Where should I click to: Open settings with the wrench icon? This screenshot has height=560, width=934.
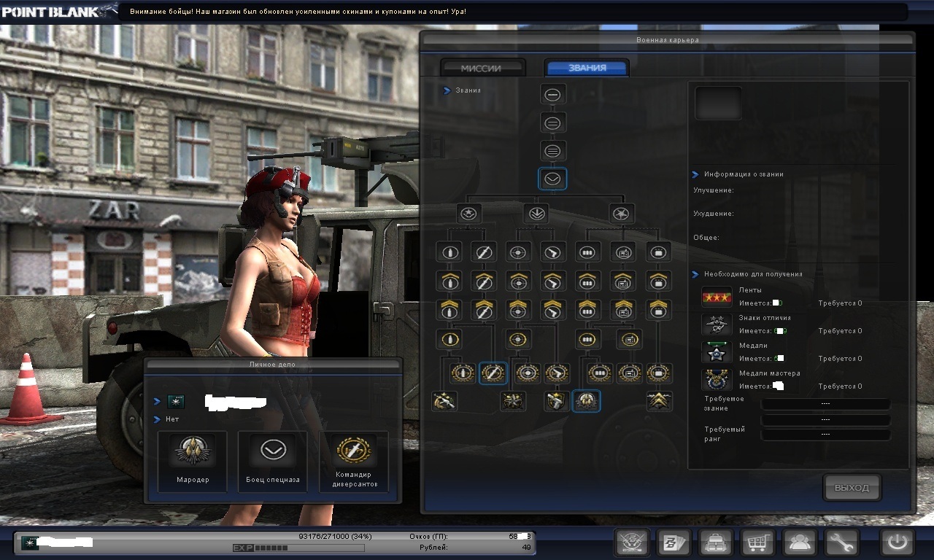(842, 542)
